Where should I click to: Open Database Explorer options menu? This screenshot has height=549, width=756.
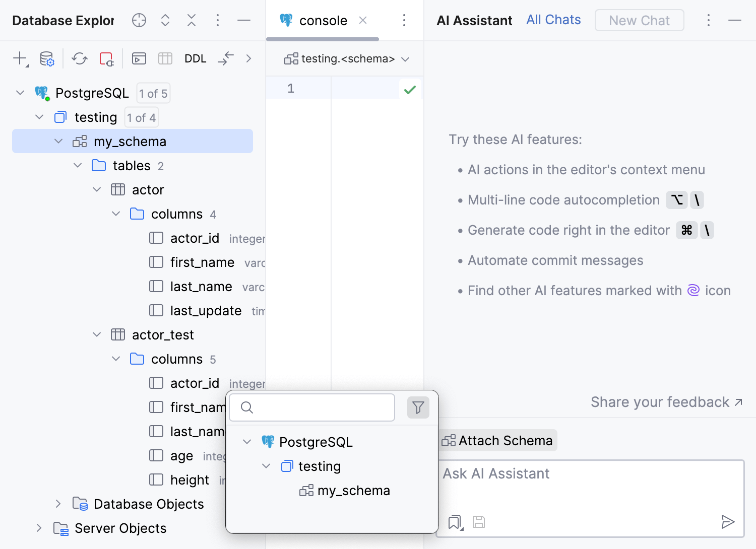218,20
